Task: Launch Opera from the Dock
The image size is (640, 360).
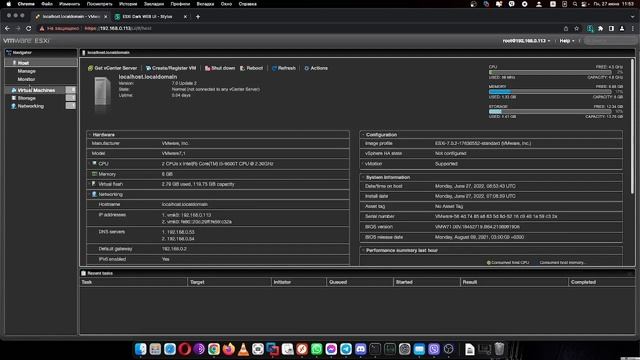Action: coord(184,349)
